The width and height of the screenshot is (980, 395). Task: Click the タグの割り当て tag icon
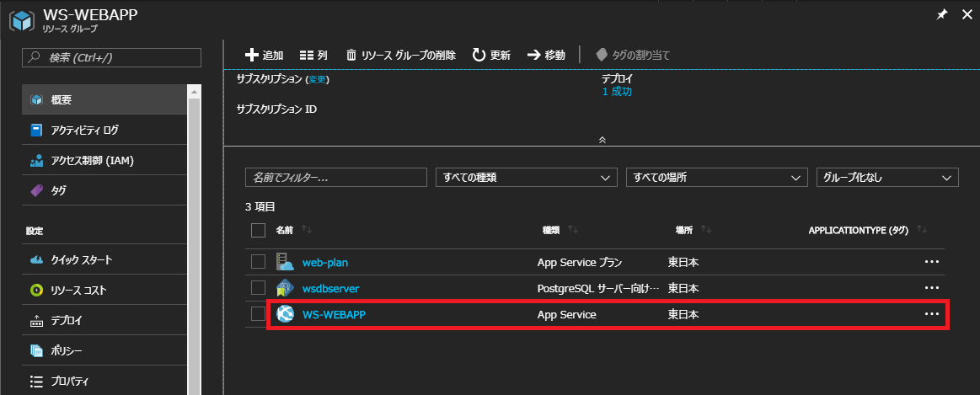[602, 55]
